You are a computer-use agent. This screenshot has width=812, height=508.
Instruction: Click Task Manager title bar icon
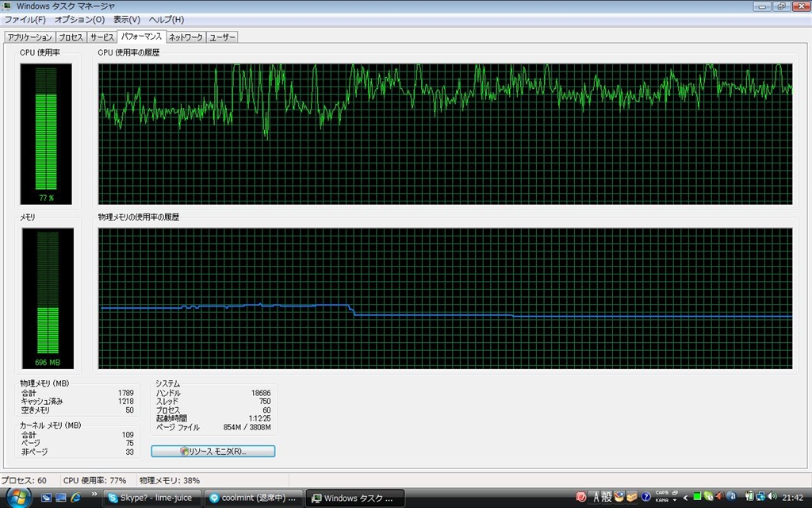[6, 6]
